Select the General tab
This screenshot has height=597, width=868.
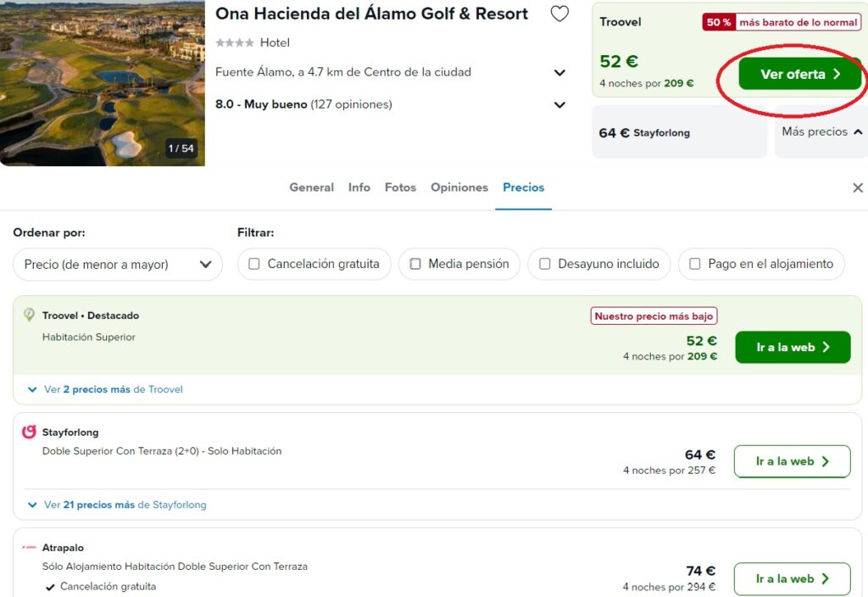coord(312,187)
